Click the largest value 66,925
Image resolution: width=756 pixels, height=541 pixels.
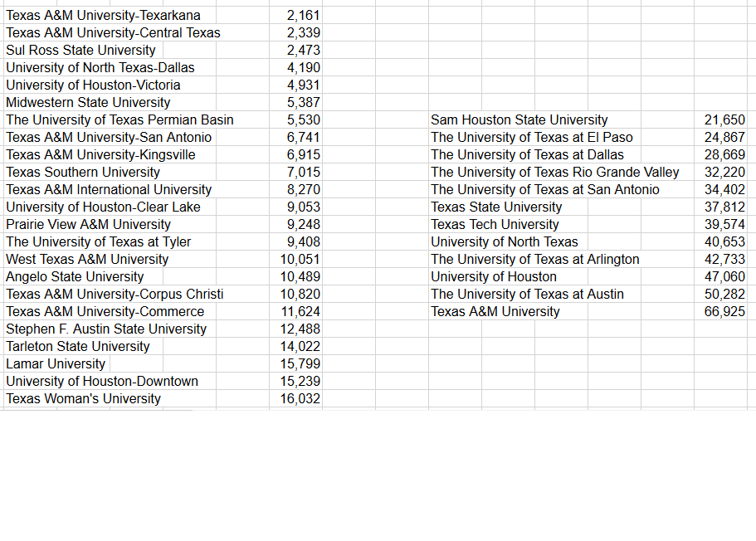pos(724,312)
